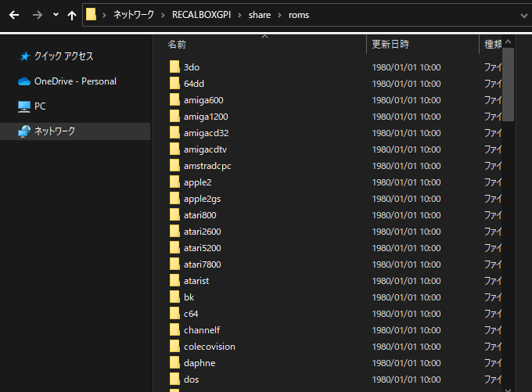Click the bk folder icon
Viewport: 532px width, 392px height.
tap(174, 297)
